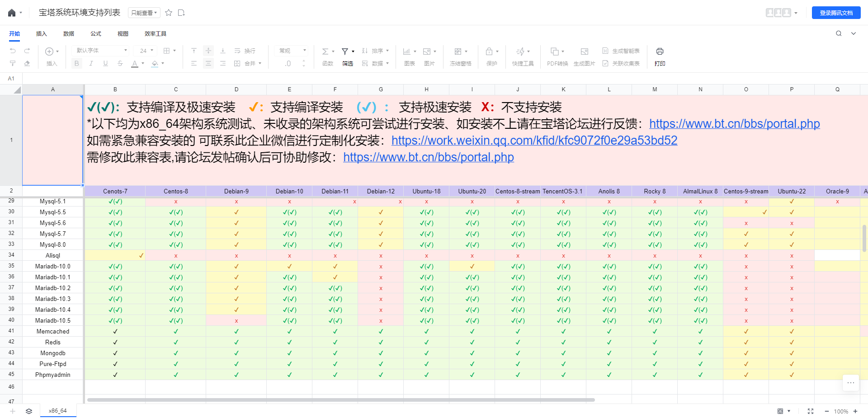The image size is (868, 418).
Task: Click the search magnifier icon
Action: (x=839, y=33)
